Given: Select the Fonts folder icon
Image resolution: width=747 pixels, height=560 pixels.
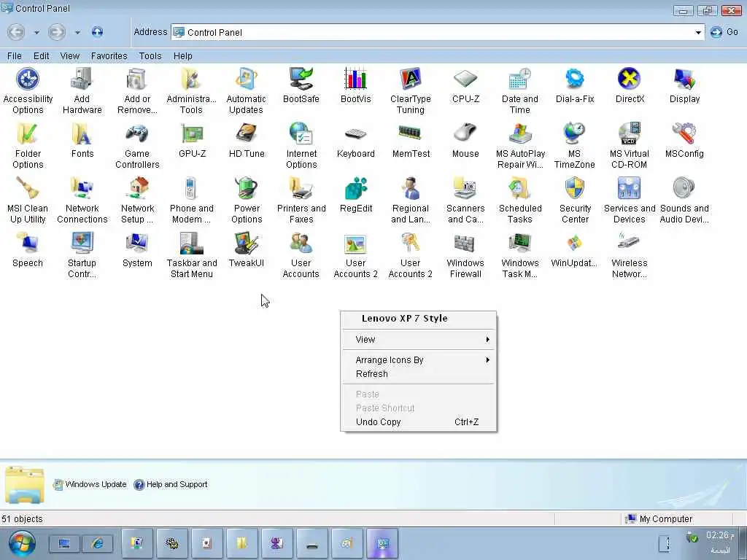Looking at the screenshot, I should click(x=82, y=134).
